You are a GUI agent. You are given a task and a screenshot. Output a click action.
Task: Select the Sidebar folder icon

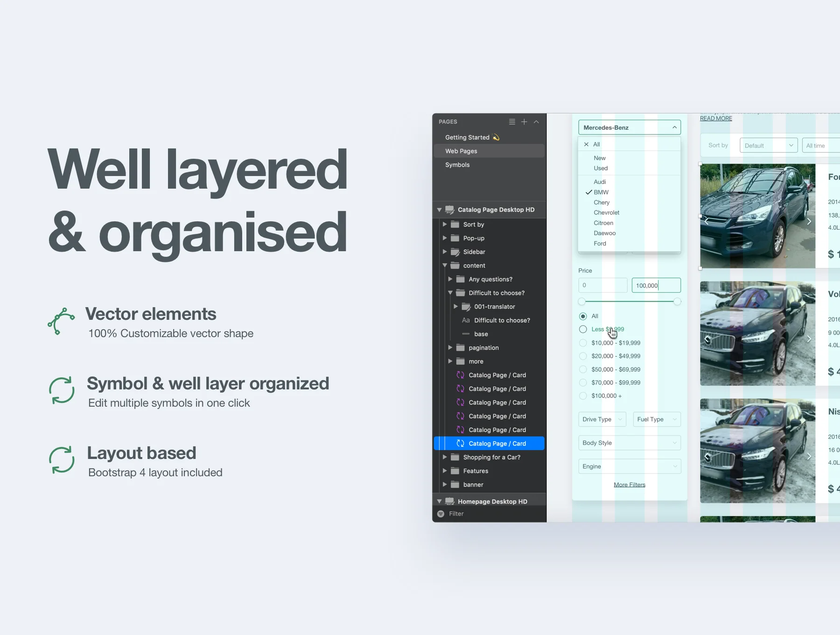pyautogui.click(x=455, y=252)
